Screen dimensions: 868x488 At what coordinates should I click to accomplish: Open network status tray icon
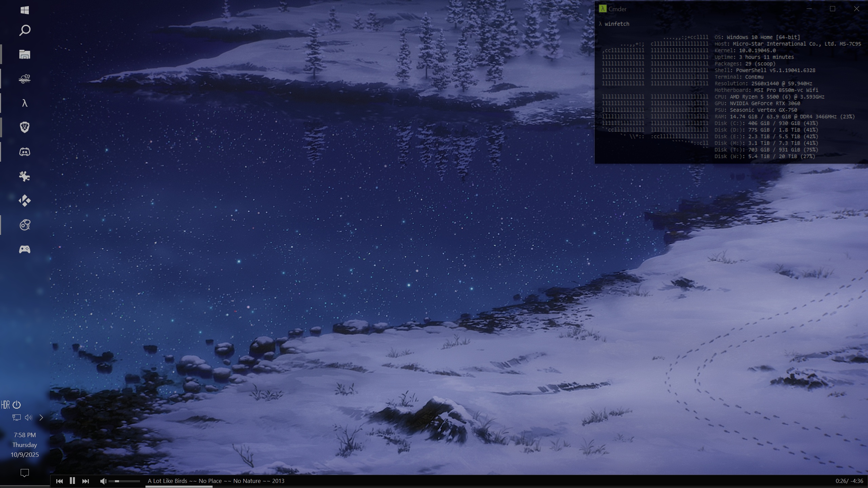coord(17,418)
